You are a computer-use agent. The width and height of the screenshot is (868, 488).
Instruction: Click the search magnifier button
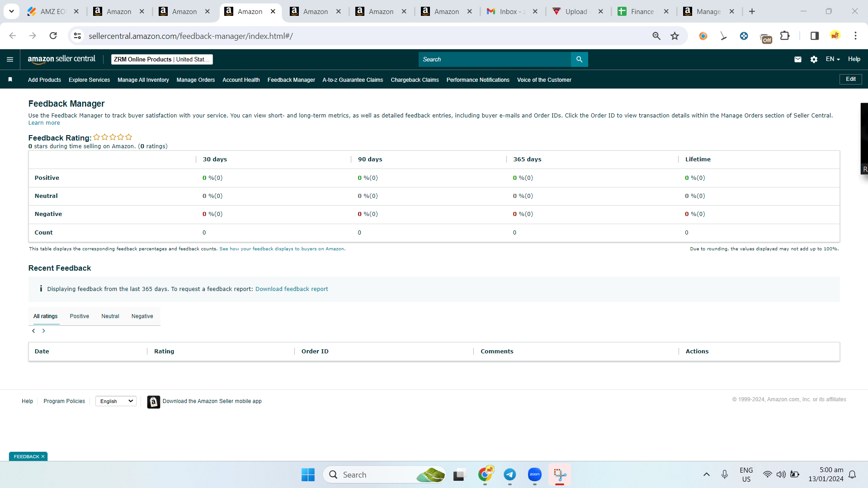[579, 59]
